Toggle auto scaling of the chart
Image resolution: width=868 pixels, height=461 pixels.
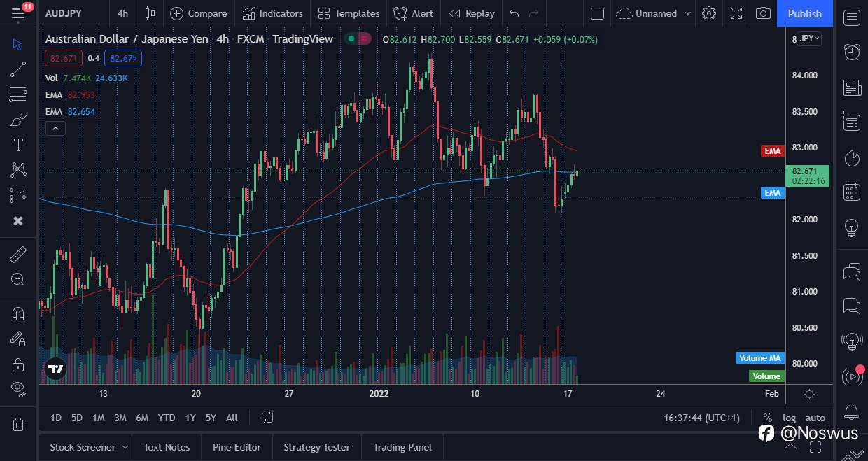(x=815, y=418)
